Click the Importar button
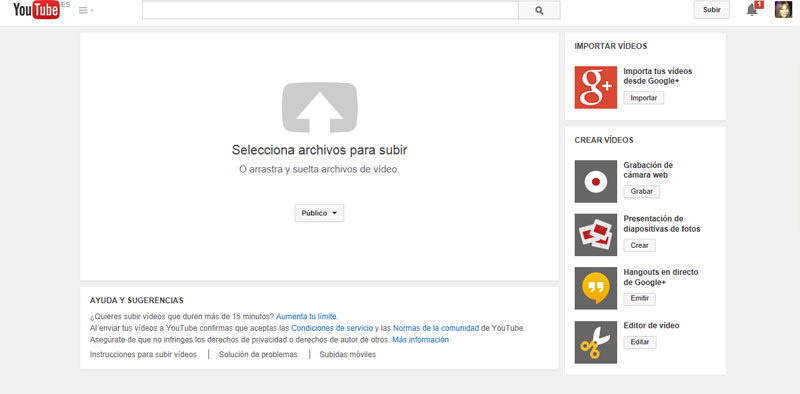This screenshot has height=394, width=800. pos(643,98)
